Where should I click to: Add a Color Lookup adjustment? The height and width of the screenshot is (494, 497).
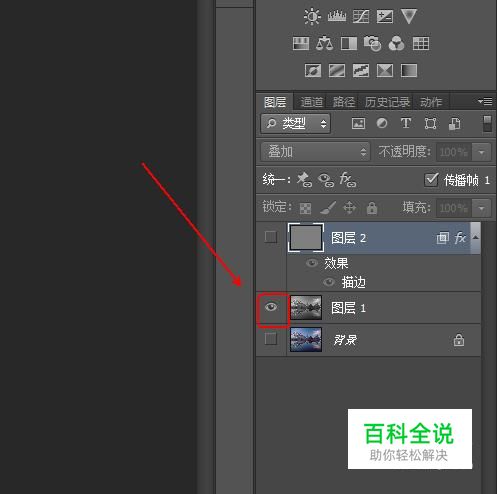[x=421, y=44]
